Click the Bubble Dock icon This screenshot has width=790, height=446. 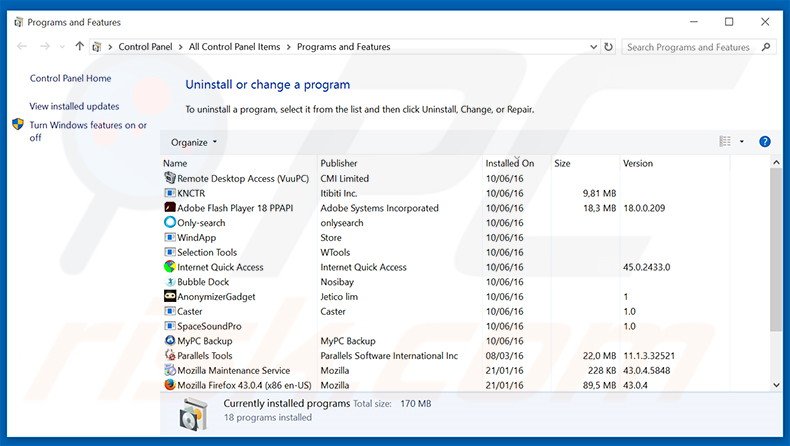(170, 282)
